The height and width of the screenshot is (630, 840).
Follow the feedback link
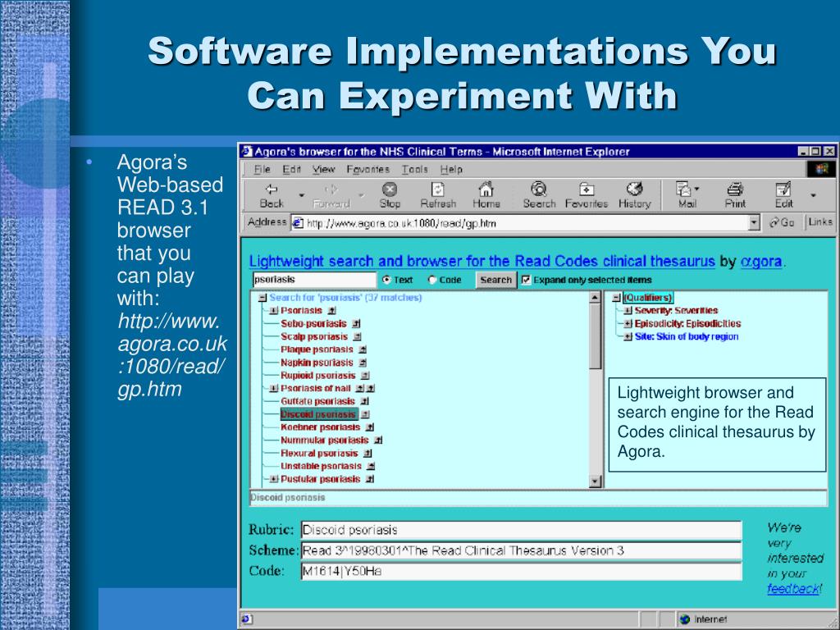tap(792, 589)
